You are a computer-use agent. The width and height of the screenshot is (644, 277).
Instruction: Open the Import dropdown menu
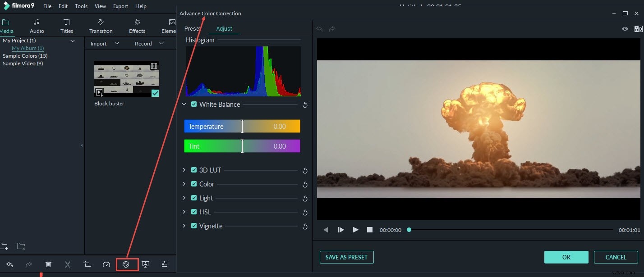117,43
